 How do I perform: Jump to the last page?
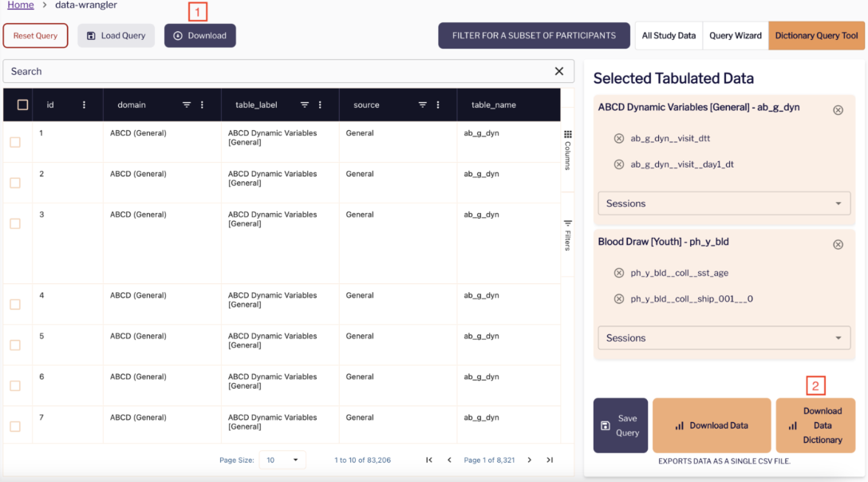pos(550,460)
